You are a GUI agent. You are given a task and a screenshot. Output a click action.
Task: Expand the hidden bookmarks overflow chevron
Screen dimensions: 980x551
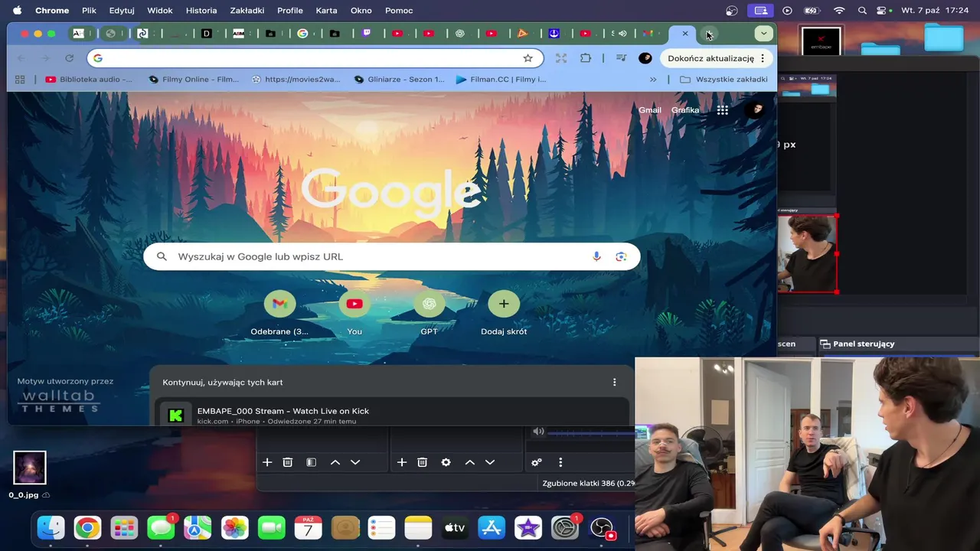pos(653,79)
